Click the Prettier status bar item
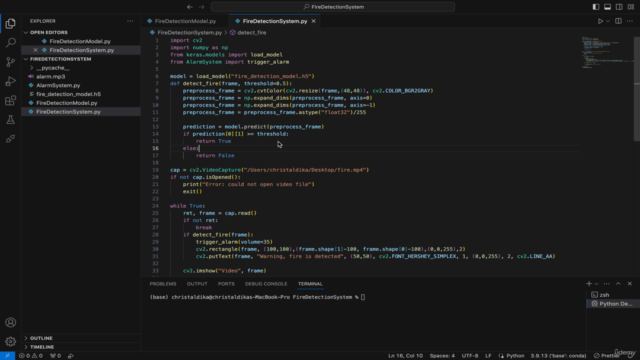This screenshot has width=640, height=360. coord(607,356)
